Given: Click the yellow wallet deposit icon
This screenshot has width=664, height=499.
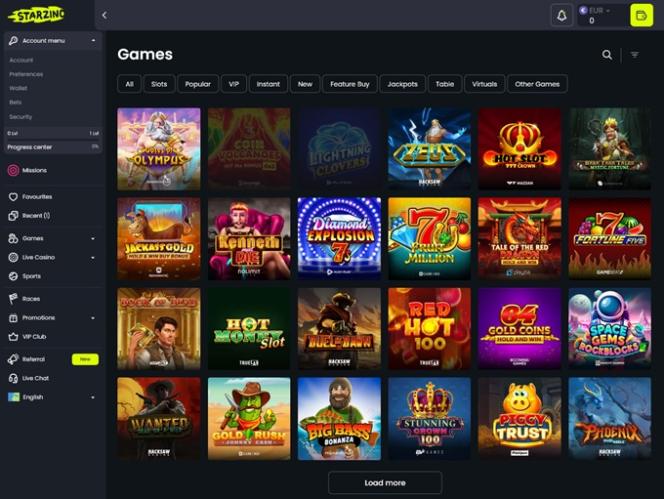Looking at the screenshot, I should [641, 16].
